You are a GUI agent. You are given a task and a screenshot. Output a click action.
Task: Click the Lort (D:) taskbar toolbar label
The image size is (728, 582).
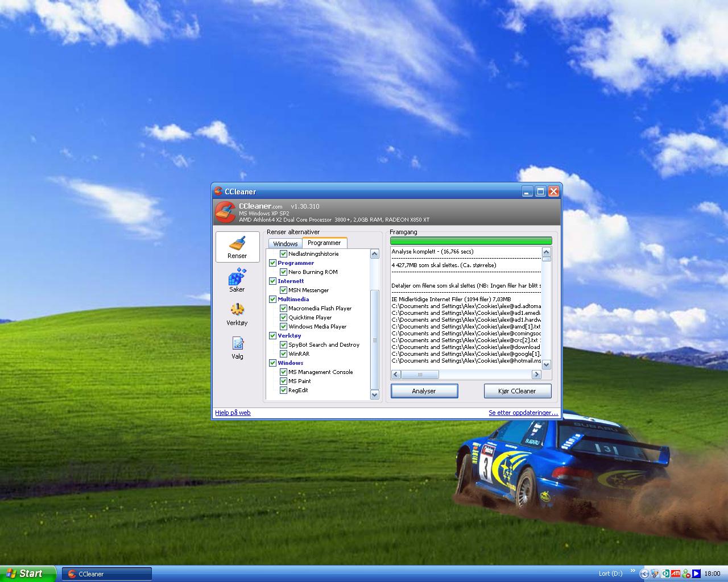(610, 574)
